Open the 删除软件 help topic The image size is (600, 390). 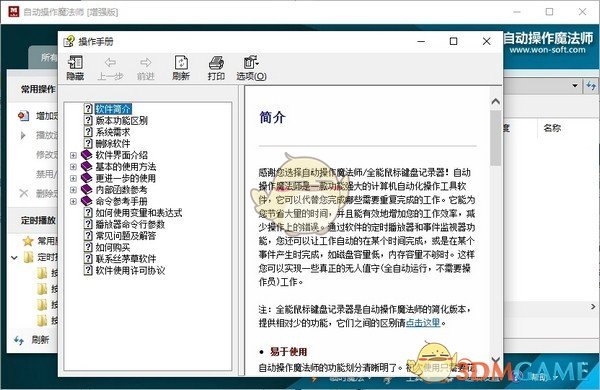tap(113, 144)
